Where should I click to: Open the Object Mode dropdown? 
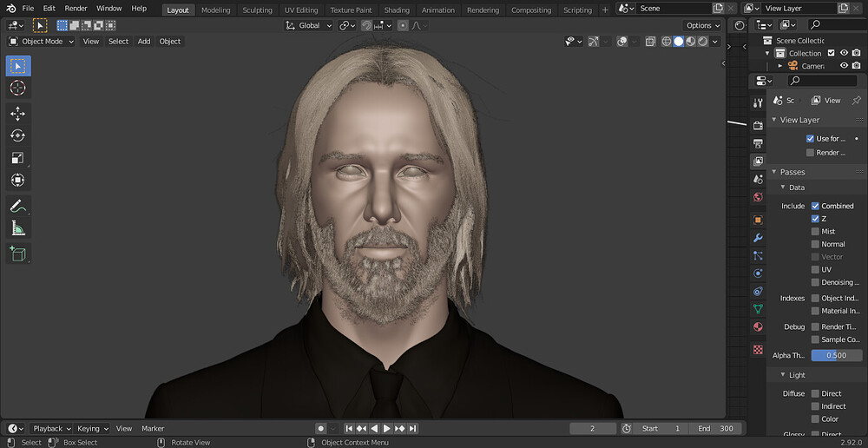(x=41, y=41)
